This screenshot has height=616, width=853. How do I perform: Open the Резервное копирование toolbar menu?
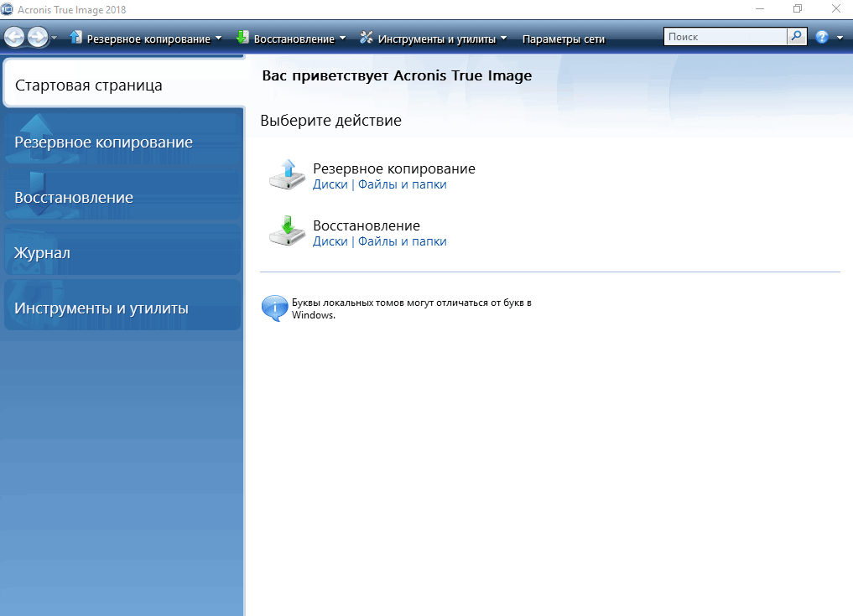[148, 39]
